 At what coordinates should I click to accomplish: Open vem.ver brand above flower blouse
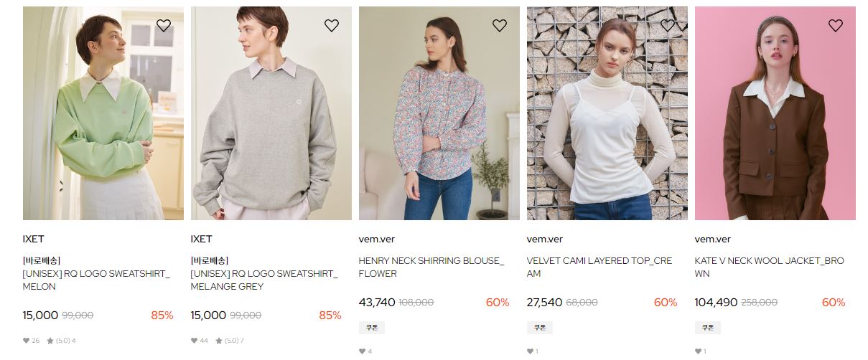tap(377, 239)
